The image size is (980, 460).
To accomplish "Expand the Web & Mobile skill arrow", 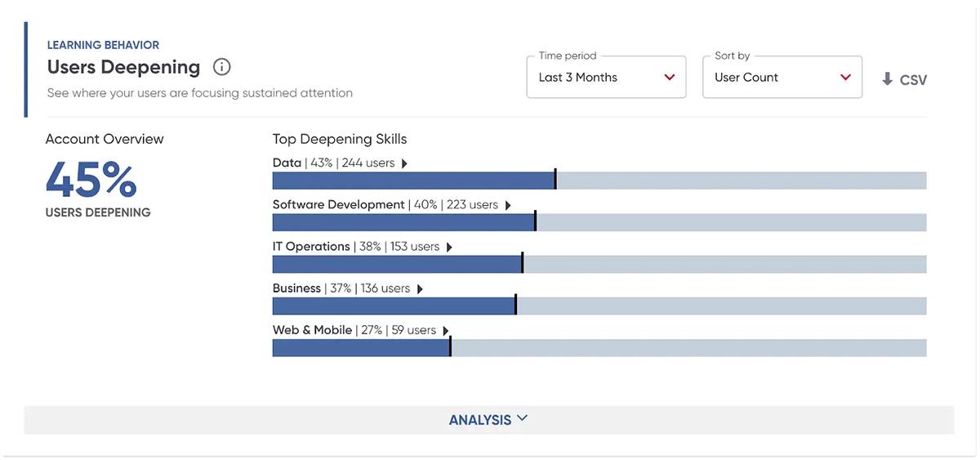I will coord(446,331).
